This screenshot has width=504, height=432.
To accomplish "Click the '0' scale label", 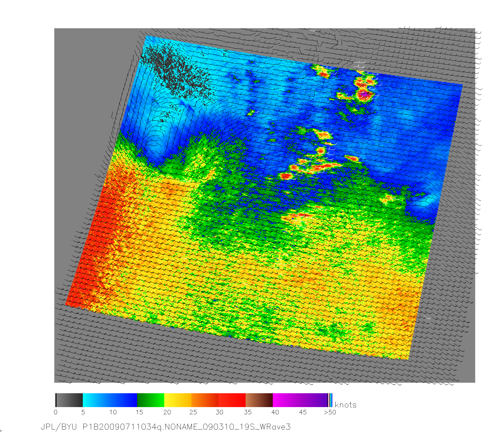I will [x=56, y=412].
